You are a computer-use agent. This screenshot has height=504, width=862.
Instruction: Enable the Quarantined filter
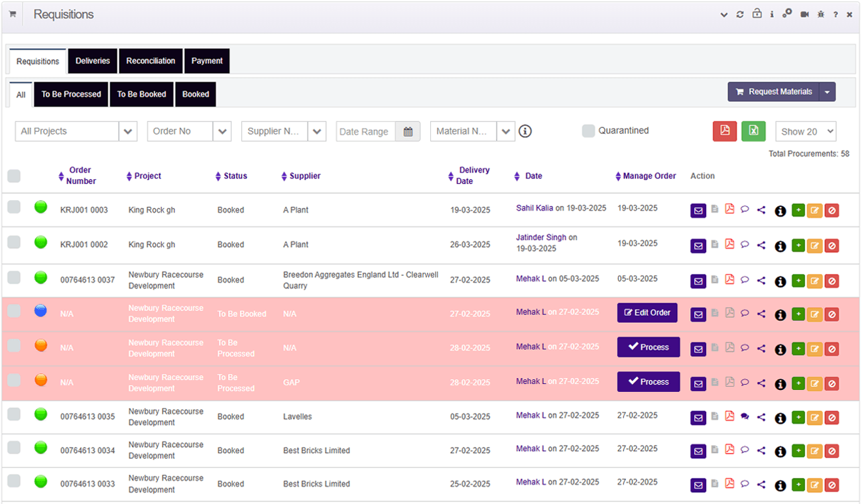coord(588,131)
